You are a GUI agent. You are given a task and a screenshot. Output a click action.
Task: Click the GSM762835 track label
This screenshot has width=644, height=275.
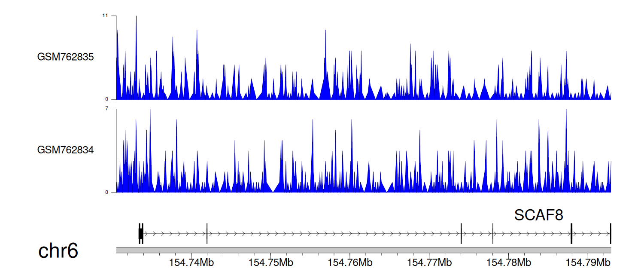coord(65,57)
